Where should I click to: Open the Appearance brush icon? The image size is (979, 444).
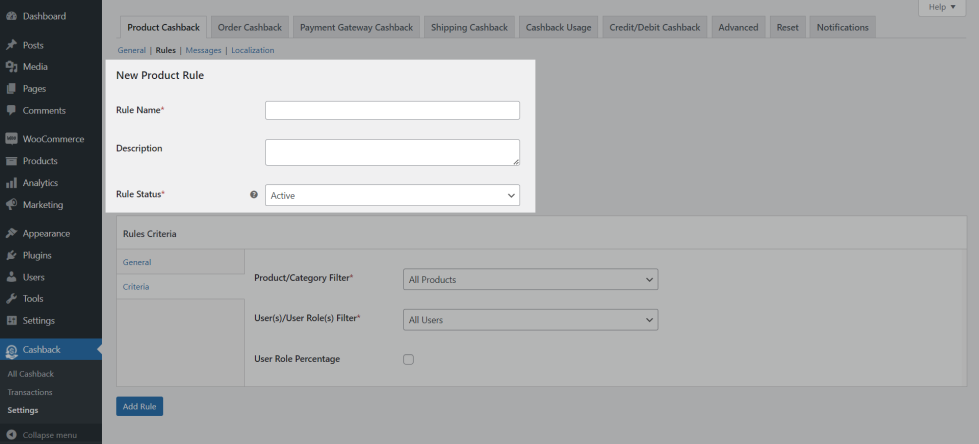(11, 233)
